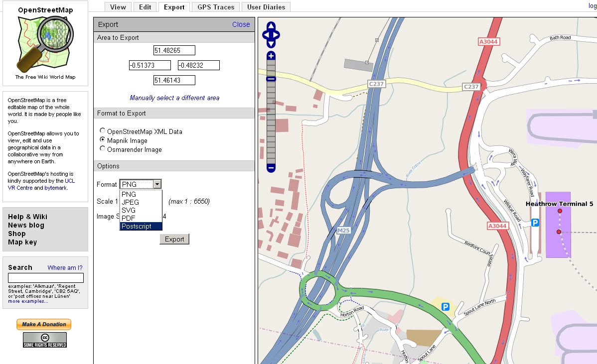Pan map down with bottom arrow
Screen dimensions: 597x364
[271, 44]
